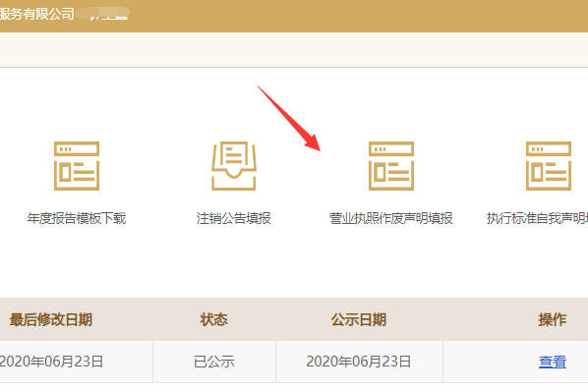Select the 2020年06月23日 date under 最后修改日期
The width and height of the screenshot is (588, 392).
pyautogui.click(x=51, y=362)
